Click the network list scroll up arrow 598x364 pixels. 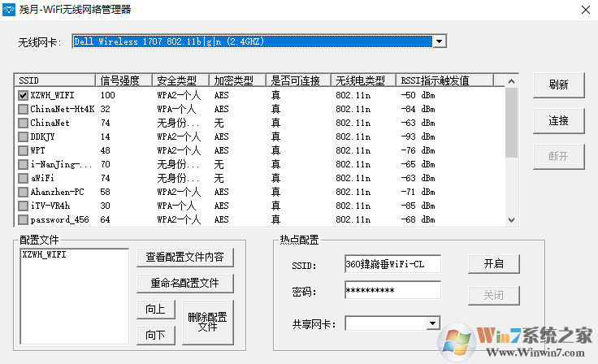pos(511,81)
